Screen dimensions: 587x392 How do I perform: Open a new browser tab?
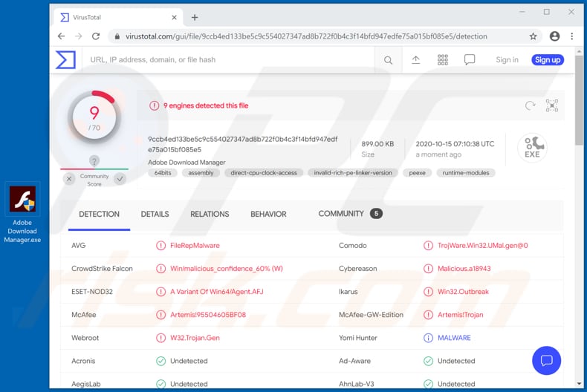pos(195,17)
